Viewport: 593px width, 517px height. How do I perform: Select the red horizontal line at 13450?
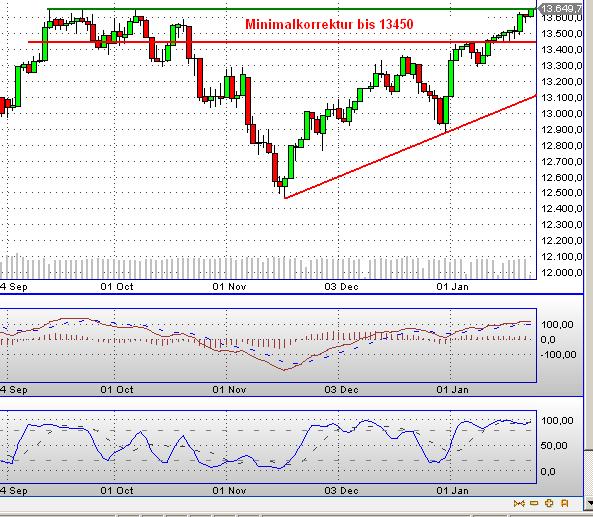coord(282,42)
